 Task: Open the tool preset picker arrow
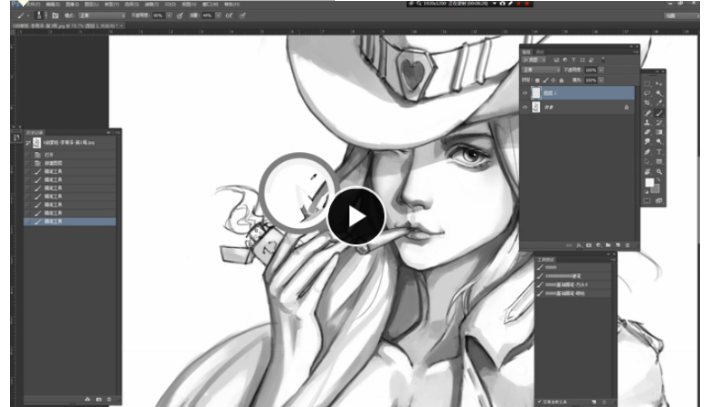pos(28,15)
